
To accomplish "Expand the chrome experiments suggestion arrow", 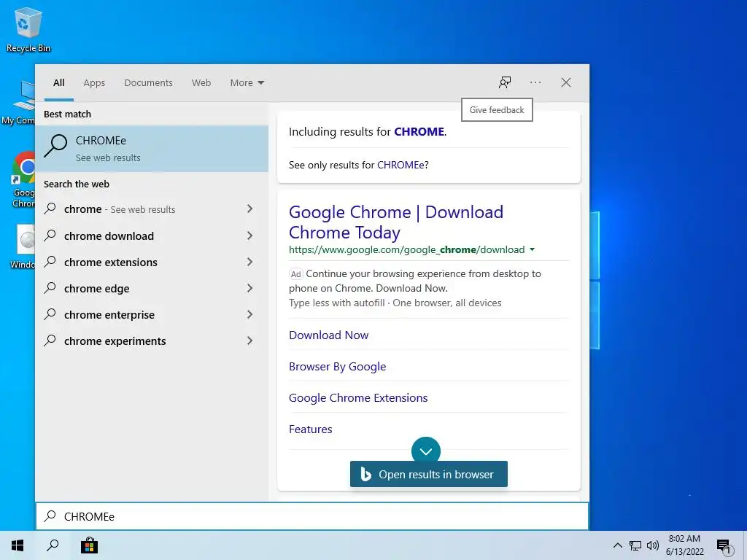I will 249,340.
